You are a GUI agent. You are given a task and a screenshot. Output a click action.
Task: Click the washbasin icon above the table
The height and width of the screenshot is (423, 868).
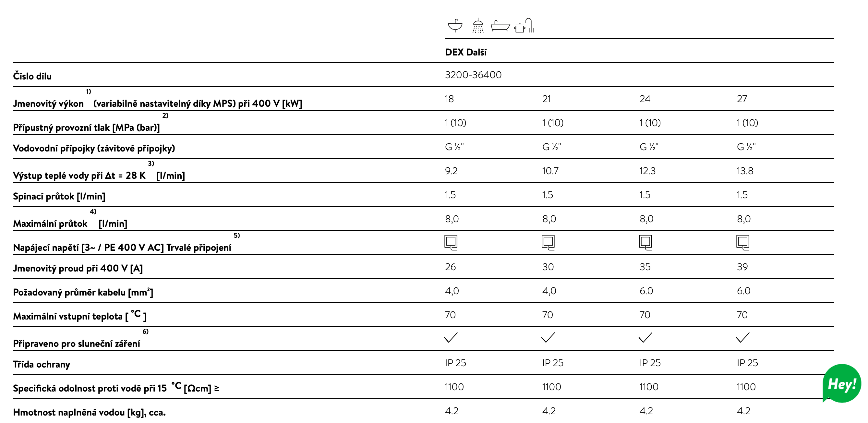click(x=455, y=25)
